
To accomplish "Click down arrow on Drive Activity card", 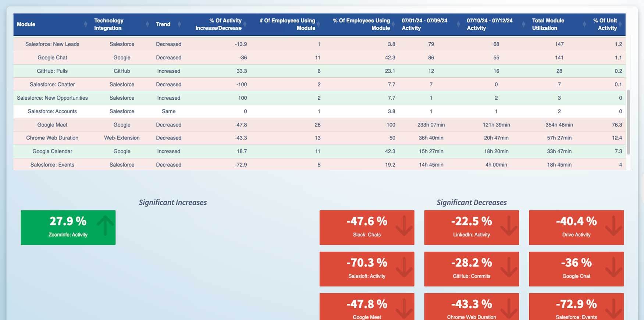I will (613, 225).
